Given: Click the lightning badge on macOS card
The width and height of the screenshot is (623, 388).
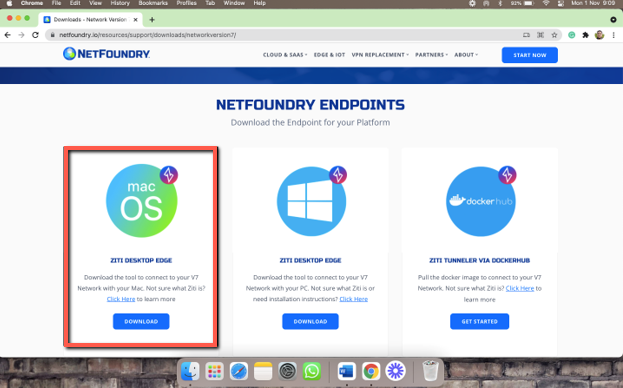Looking at the screenshot, I should (x=169, y=175).
